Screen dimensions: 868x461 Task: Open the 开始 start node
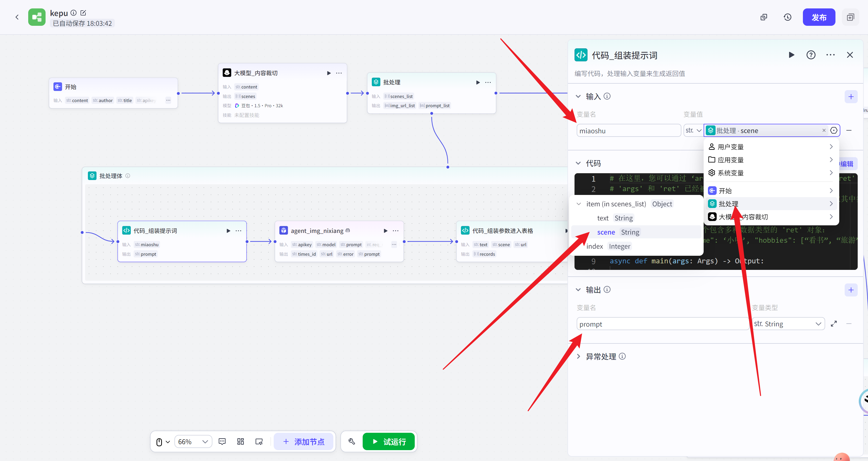[x=113, y=93]
